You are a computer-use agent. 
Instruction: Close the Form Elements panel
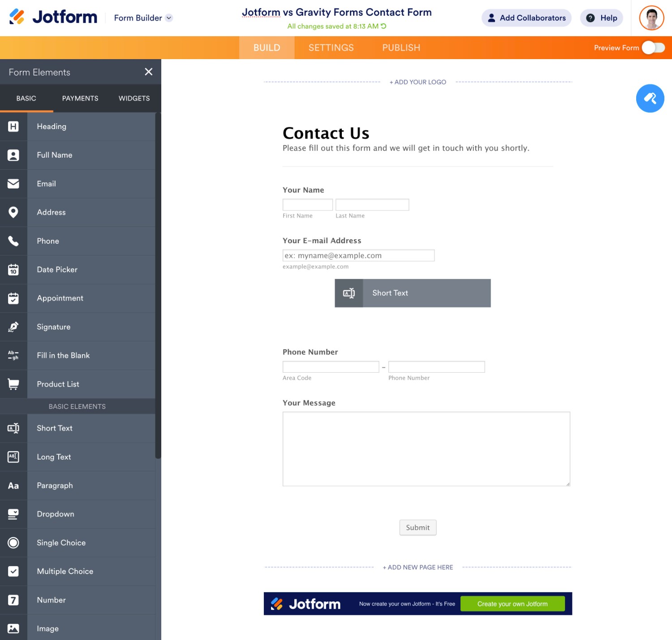click(149, 72)
